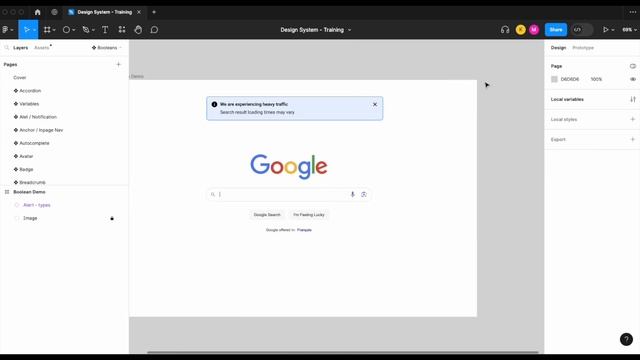The width and height of the screenshot is (640, 360).
Task: Select the Pen tool
Action: 85,30
